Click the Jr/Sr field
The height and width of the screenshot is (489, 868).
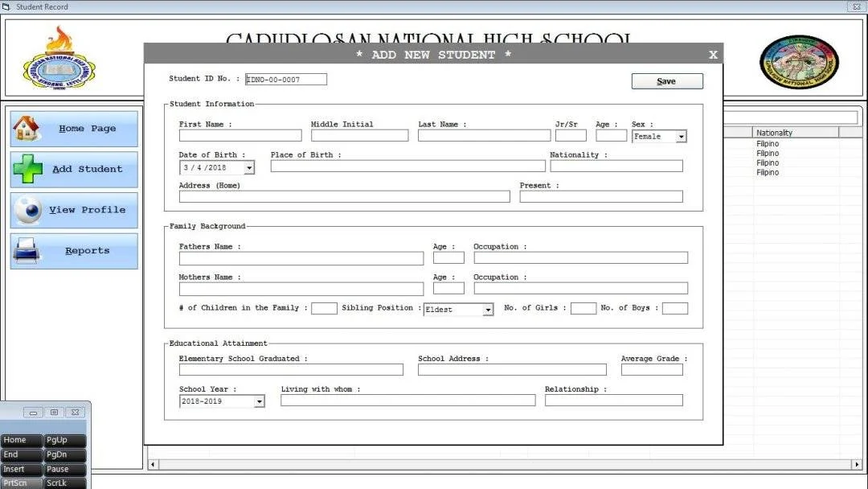(x=571, y=135)
